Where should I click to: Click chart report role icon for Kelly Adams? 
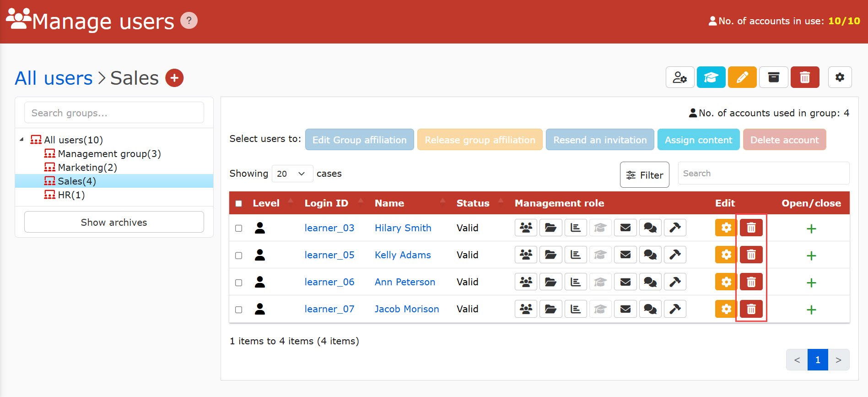pos(576,255)
